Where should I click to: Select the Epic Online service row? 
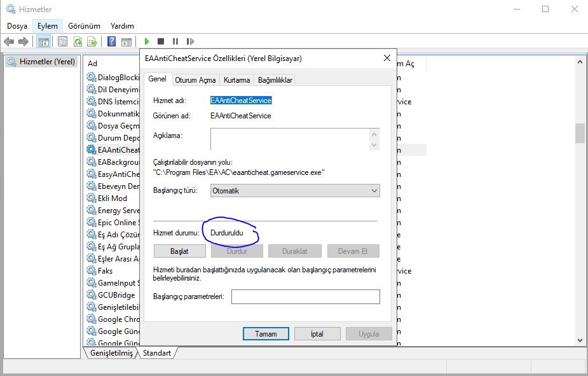pyautogui.click(x=113, y=222)
